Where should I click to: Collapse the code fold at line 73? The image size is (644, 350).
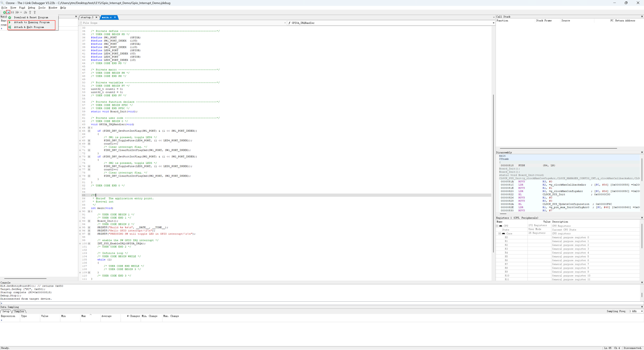[x=89, y=156]
